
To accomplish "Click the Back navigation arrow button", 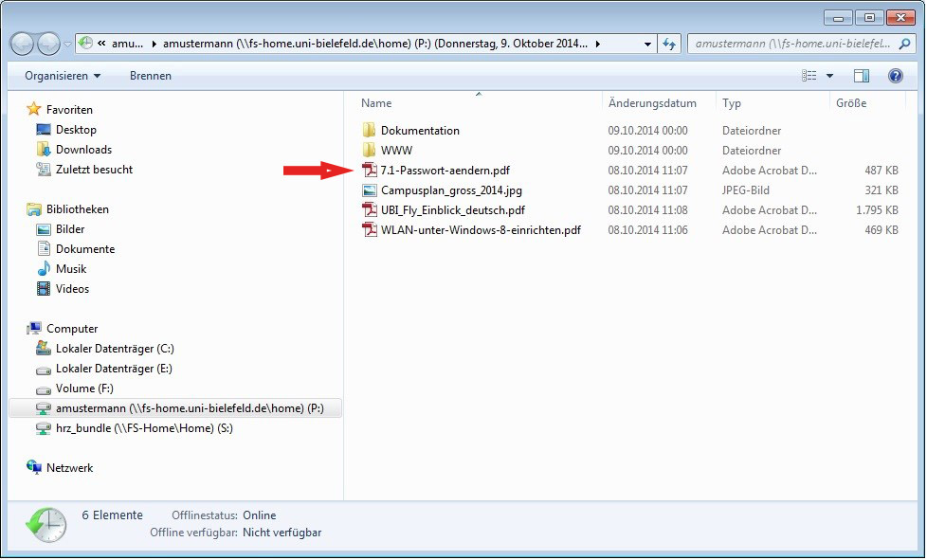I will (x=23, y=44).
